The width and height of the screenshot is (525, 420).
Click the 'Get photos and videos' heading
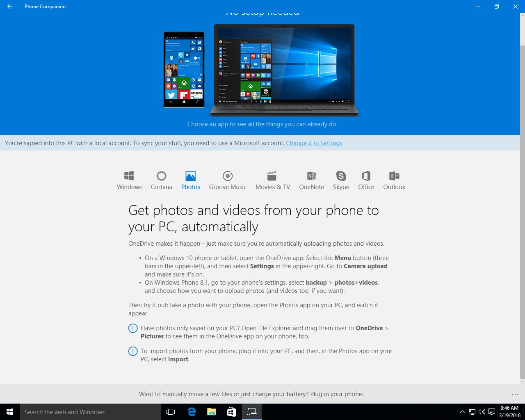[x=253, y=218]
